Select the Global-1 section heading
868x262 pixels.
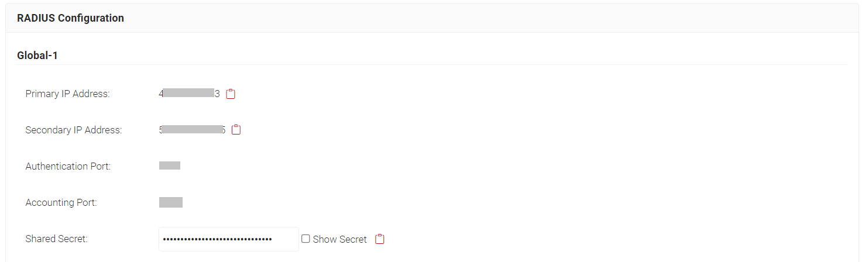click(37, 56)
